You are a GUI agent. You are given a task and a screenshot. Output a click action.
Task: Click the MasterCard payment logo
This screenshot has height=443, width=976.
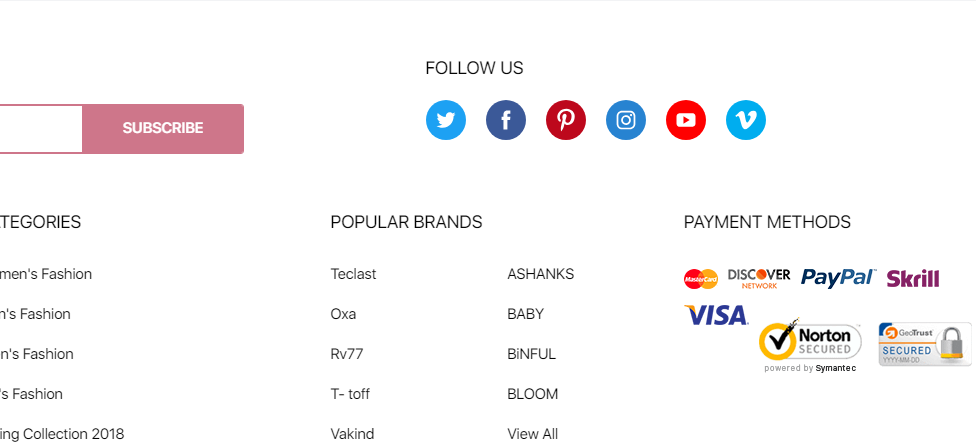(x=701, y=279)
